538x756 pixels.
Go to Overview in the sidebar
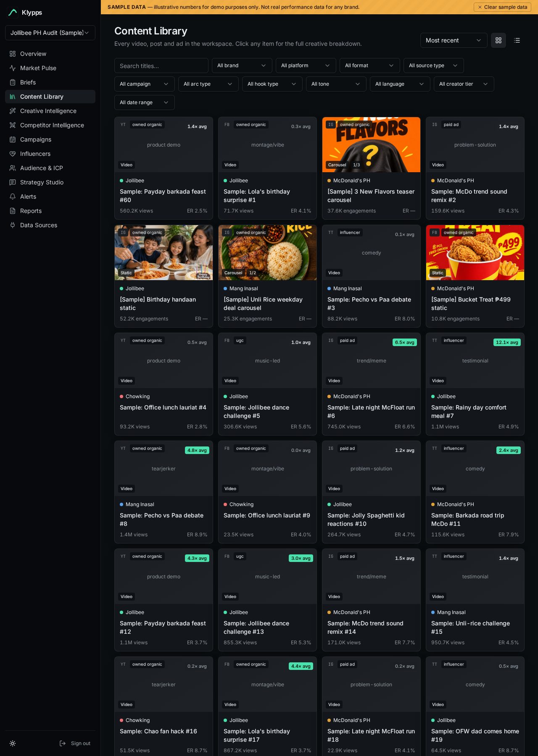click(50, 54)
